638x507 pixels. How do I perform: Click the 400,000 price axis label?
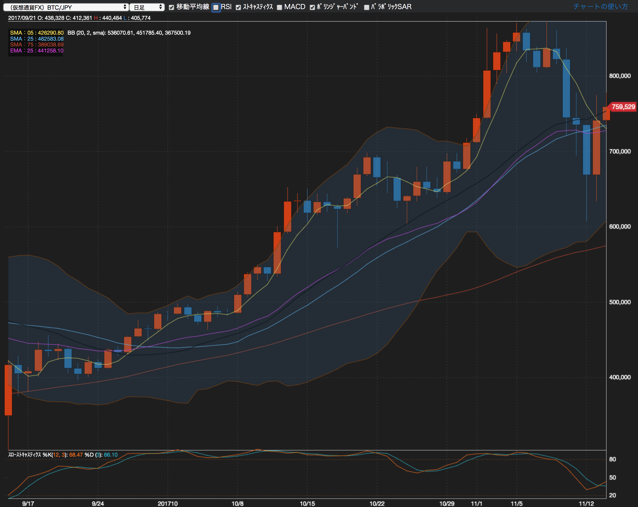coord(620,377)
